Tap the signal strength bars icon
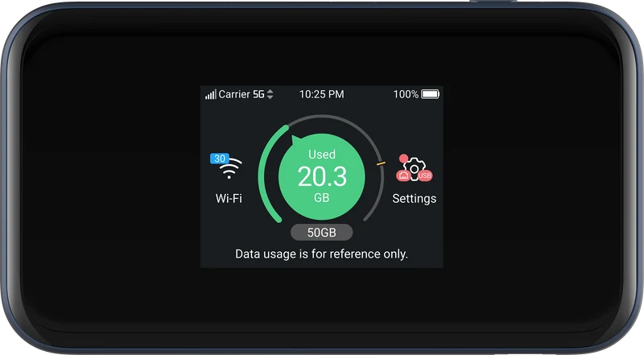 [211, 95]
